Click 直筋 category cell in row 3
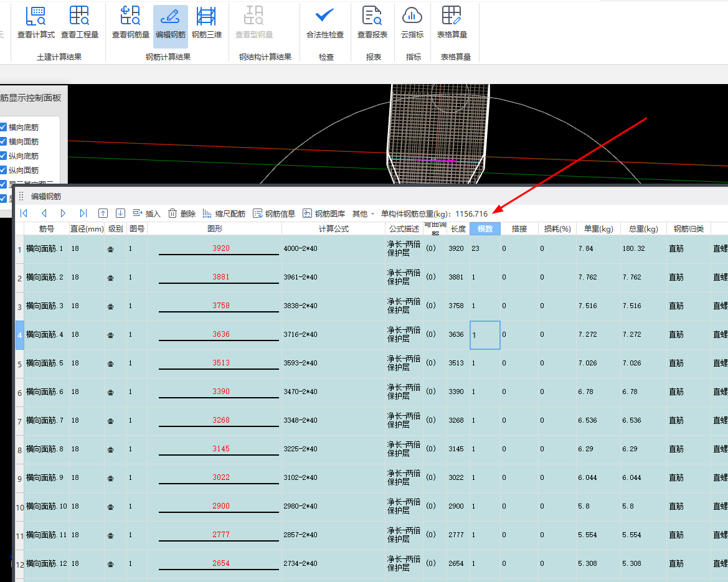 [x=689, y=306]
